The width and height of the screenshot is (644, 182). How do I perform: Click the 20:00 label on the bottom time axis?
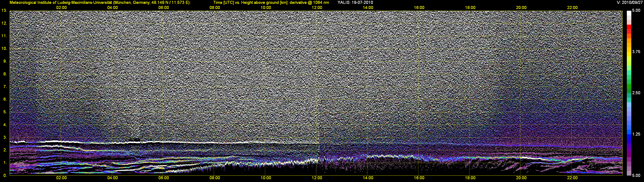tap(521, 178)
